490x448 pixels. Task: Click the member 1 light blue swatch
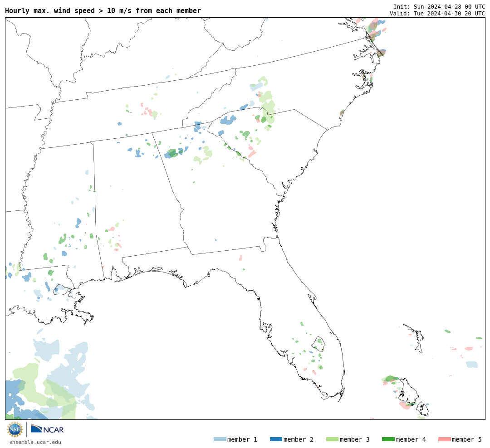tap(220, 439)
